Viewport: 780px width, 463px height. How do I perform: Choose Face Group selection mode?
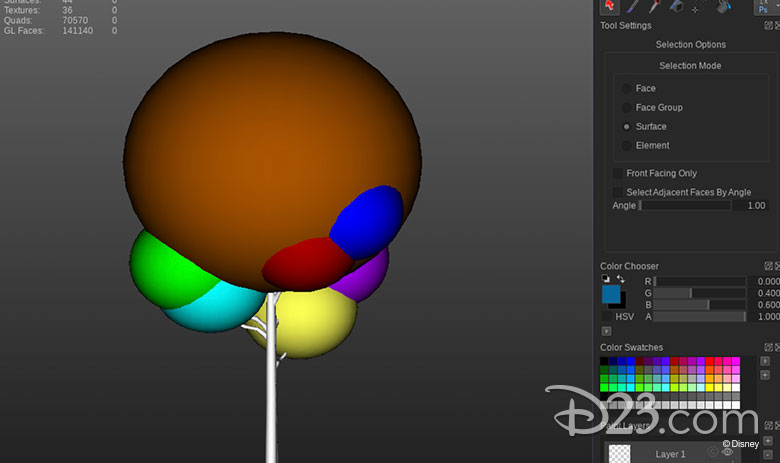[x=627, y=107]
